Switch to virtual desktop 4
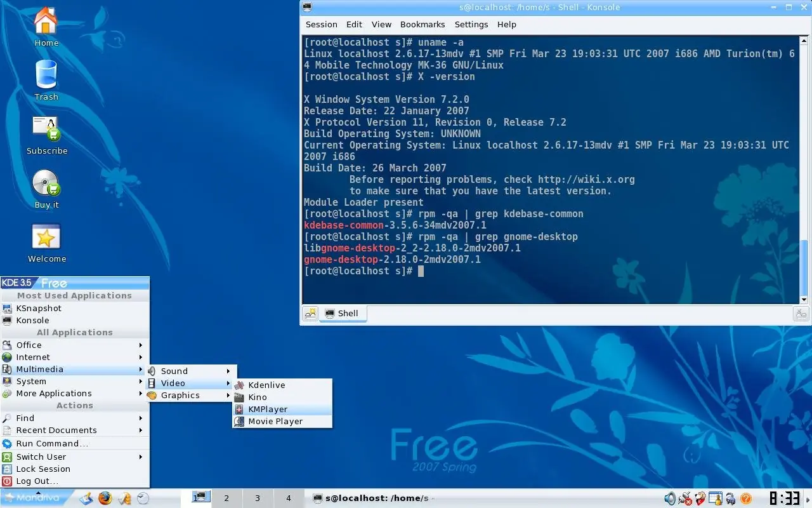 (289, 498)
